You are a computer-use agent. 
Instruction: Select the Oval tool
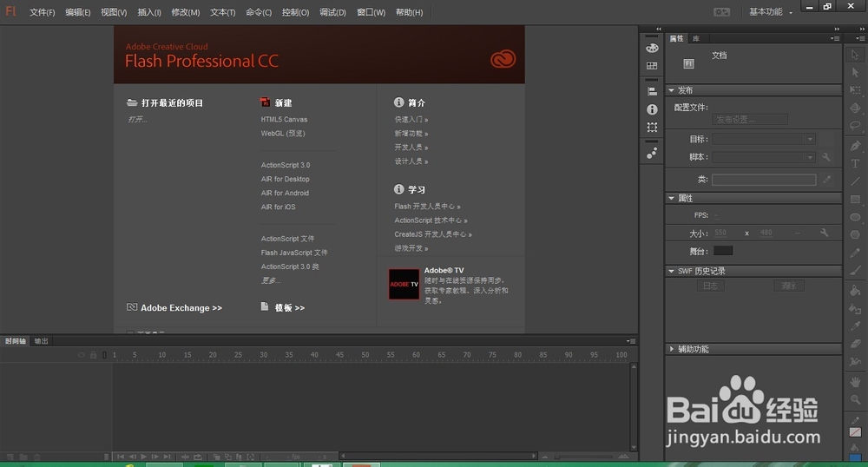[855, 217]
